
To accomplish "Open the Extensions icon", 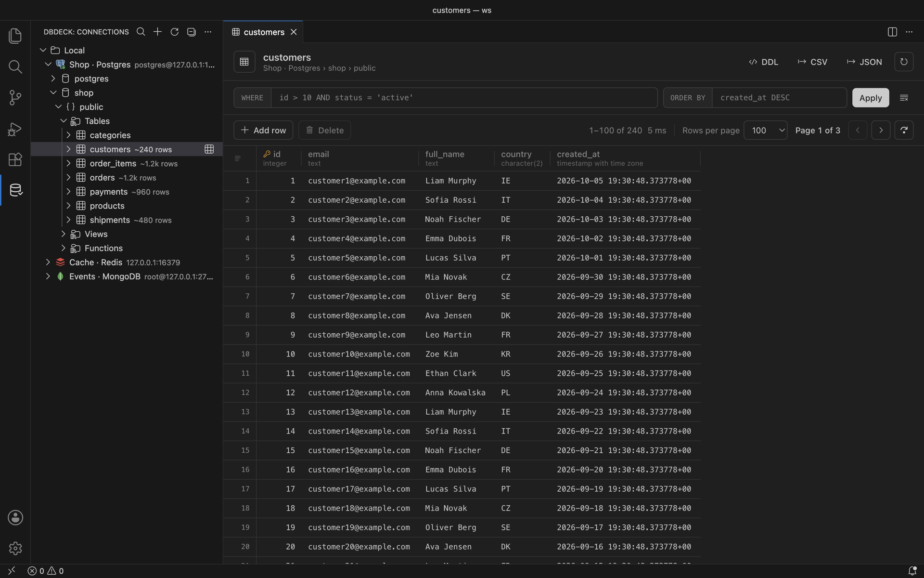I will pyautogui.click(x=15, y=159).
